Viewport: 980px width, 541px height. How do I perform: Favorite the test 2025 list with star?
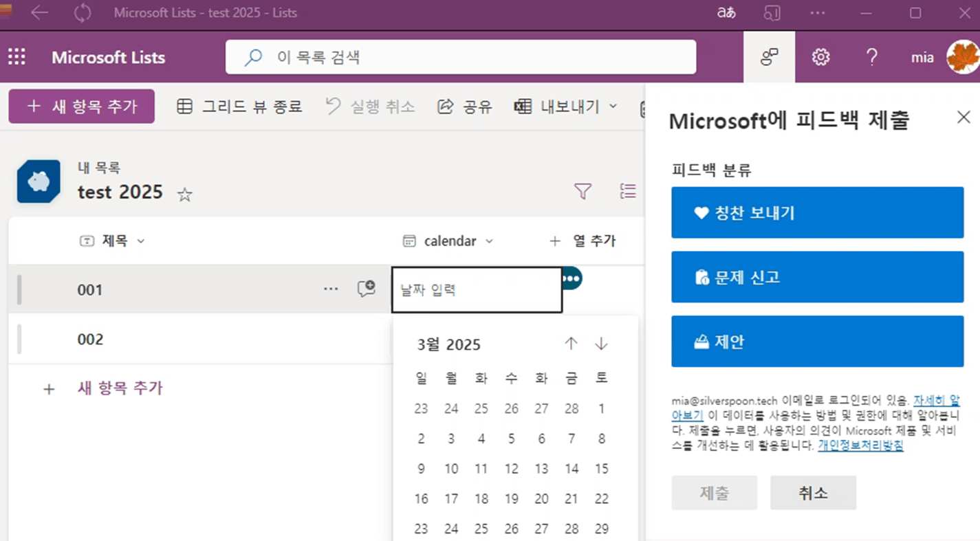[184, 195]
